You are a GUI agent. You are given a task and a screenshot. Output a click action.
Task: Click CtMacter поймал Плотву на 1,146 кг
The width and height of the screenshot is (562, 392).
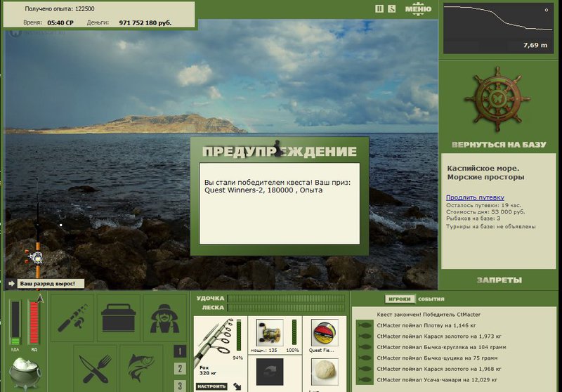[426, 326]
